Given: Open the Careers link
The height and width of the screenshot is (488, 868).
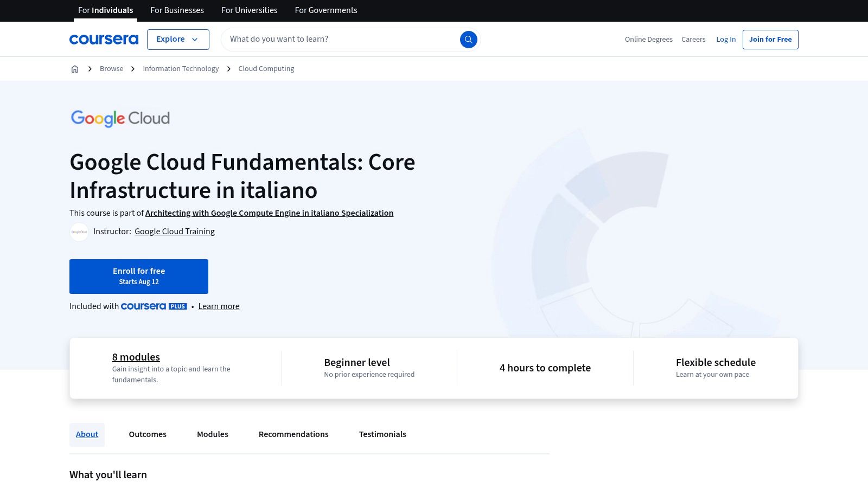Looking at the screenshot, I should pyautogui.click(x=693, y=40).
